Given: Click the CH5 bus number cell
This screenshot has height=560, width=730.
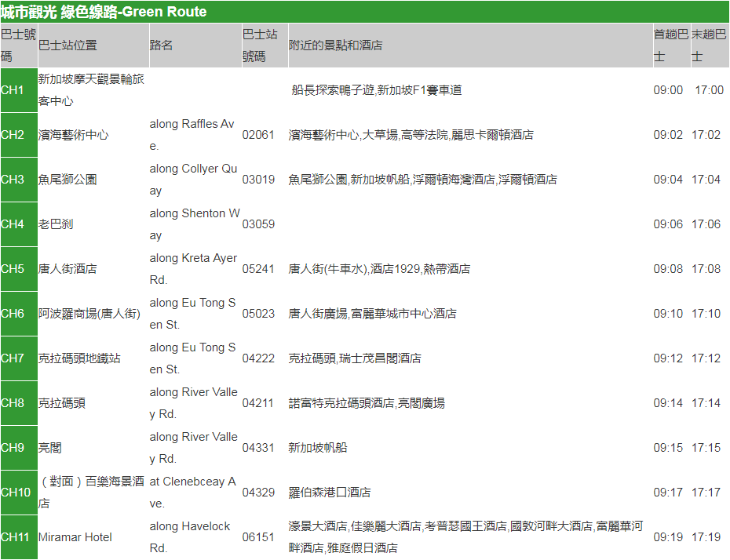Looking at the screenshot, I should tap(13, 269).
